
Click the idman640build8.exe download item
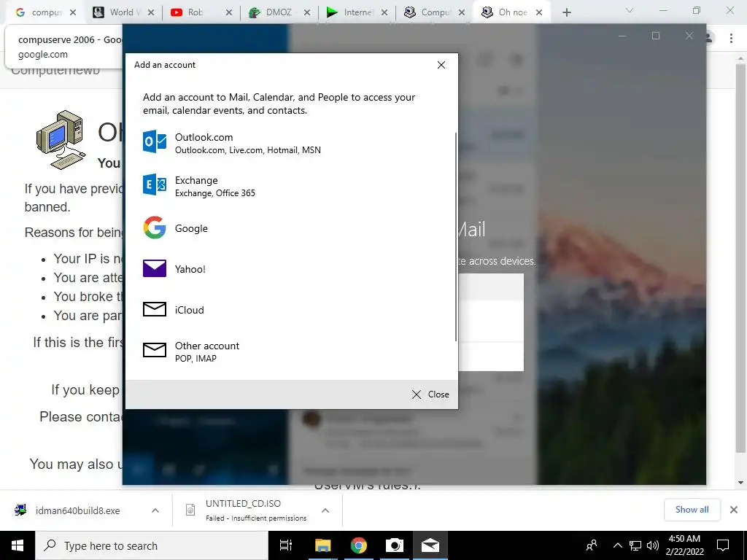[78, 510]
